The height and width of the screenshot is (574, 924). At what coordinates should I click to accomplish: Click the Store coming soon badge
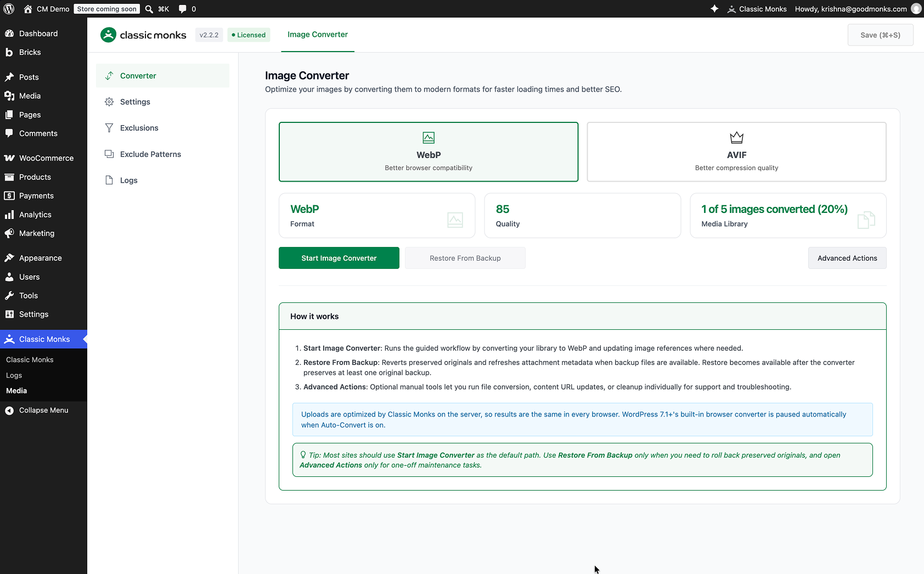[x=106, y=9]
